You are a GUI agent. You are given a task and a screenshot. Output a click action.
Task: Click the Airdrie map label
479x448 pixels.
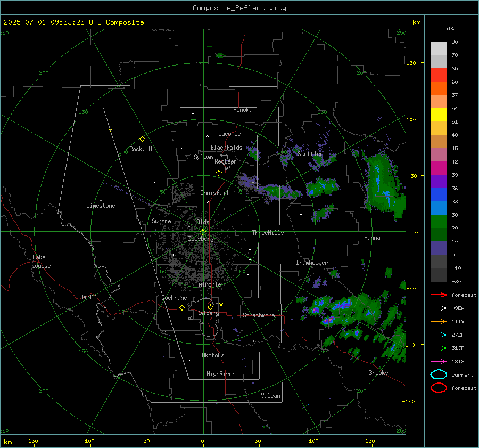pyautogui.click(x=210, y=284)
